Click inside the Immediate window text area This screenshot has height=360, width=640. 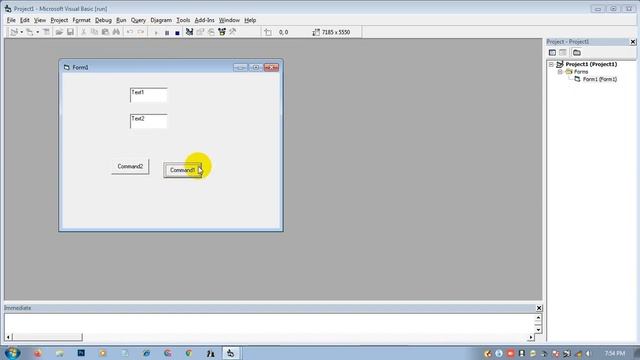click(269, 323)
